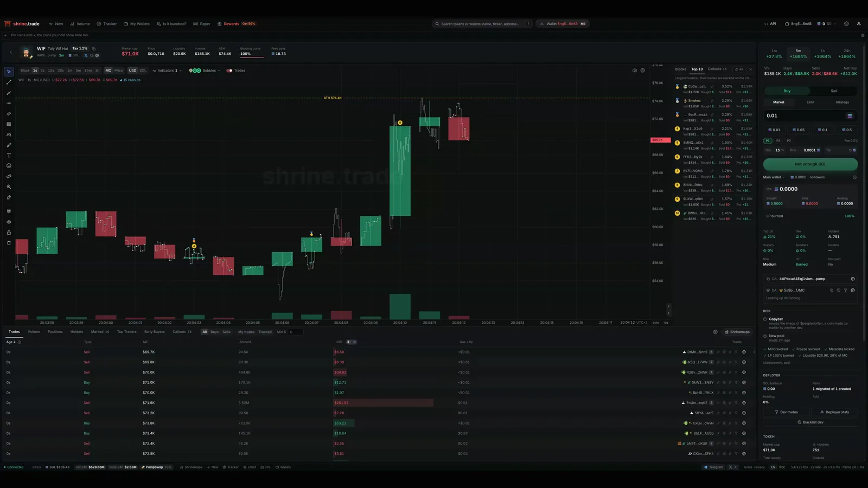Open the Shrinemaps button
Screen dimensions: 868x488
pos(737,332)
